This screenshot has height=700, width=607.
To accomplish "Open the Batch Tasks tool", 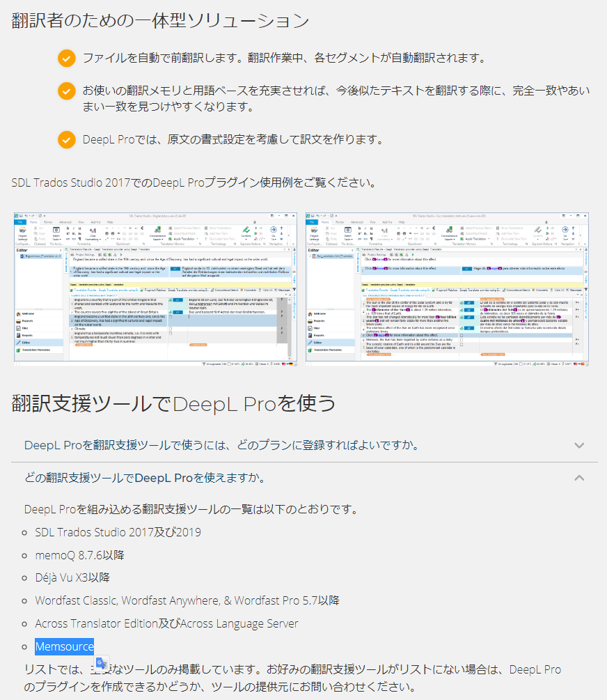I will [x=56, y=234].
